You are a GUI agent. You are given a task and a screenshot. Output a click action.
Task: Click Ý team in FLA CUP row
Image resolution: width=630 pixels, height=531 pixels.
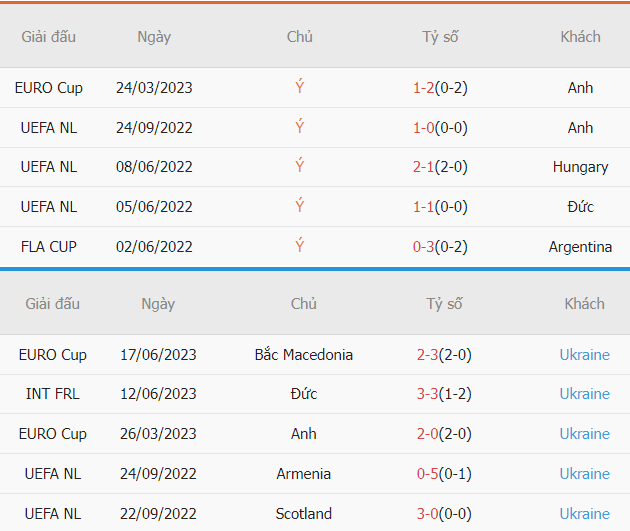[300, 246]
